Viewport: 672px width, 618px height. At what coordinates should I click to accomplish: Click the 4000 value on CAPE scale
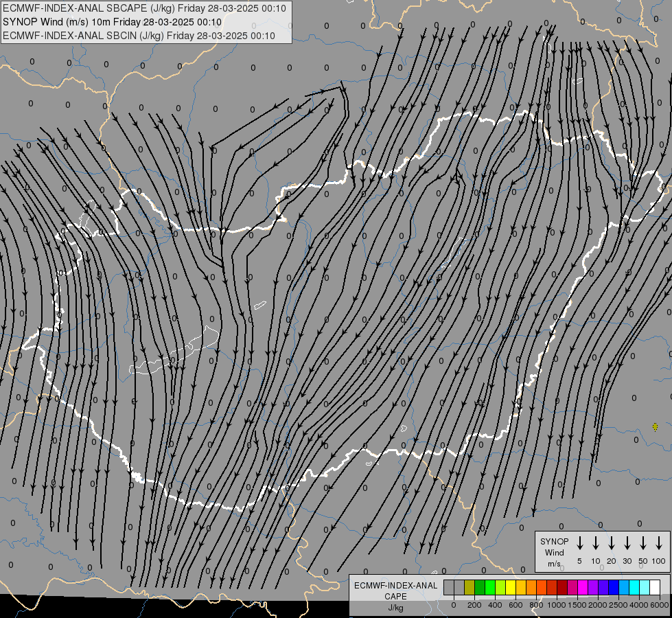coord(639,605)
